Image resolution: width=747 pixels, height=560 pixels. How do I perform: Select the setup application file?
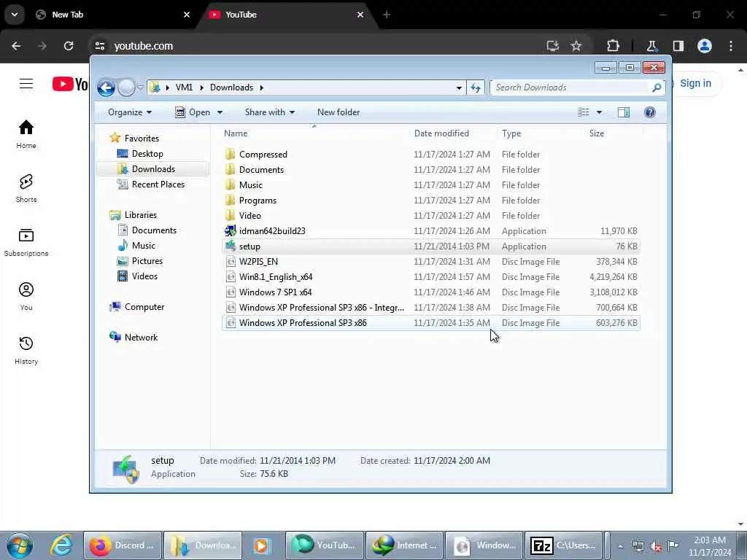[x=431, y=246]
